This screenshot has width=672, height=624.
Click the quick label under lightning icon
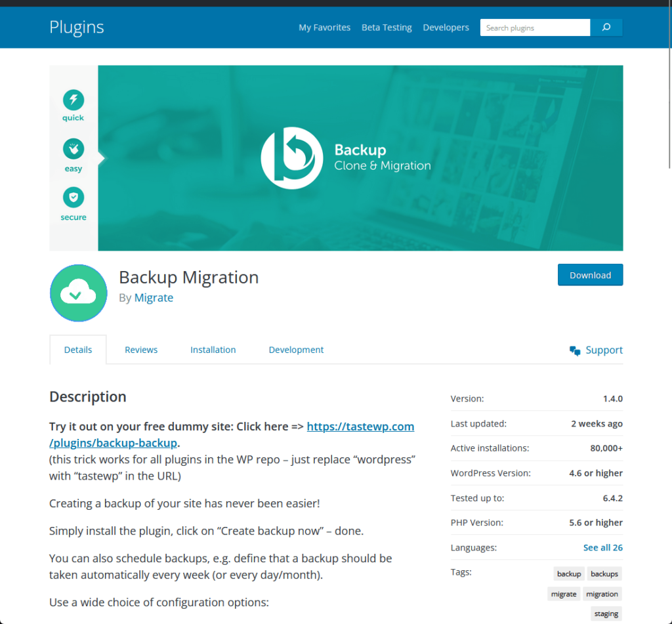pyautogui.click(x=73, y=118)
